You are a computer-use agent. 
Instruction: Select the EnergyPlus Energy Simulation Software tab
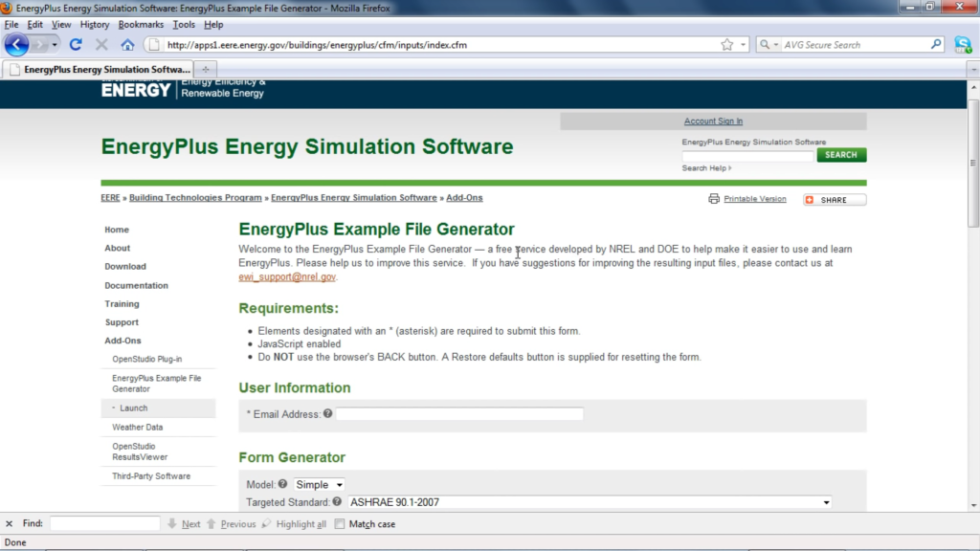click(x=99, y=69)
